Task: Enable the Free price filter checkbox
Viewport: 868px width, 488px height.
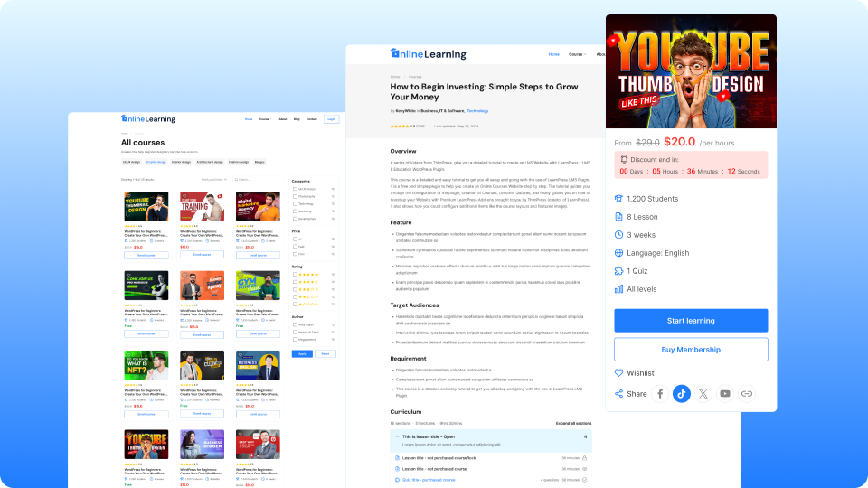Action: (294, 254)
